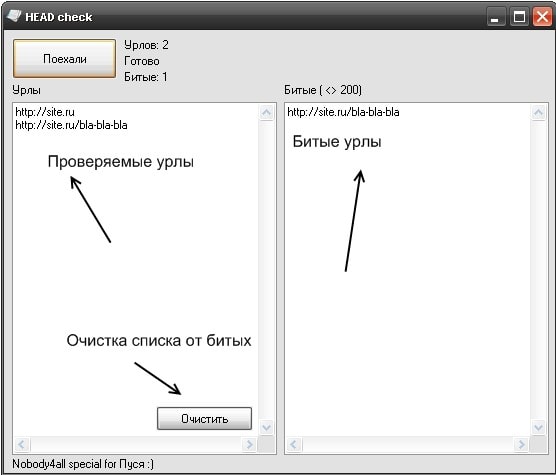Click the Битые horizontal scrollbar track
The height and width of the screenshot is (475, 556).
tap(408, 444)
